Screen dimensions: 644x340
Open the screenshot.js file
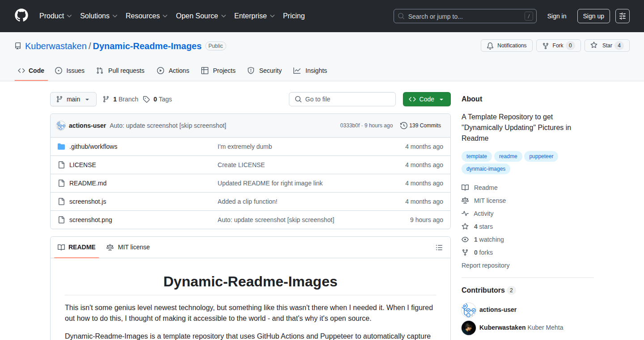88,201
